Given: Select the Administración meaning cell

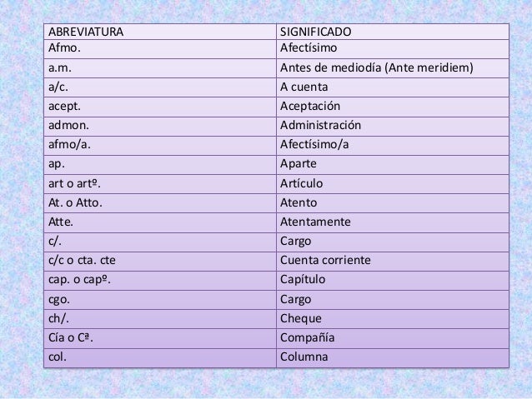Looking at the screenshot, I should point(393,127).
